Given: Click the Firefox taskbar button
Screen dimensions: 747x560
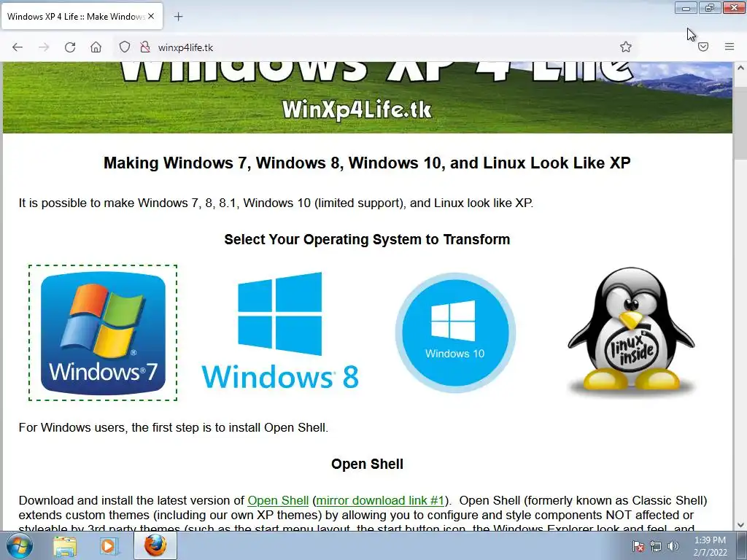Looking at the screenshot, I should coord(155,545).
